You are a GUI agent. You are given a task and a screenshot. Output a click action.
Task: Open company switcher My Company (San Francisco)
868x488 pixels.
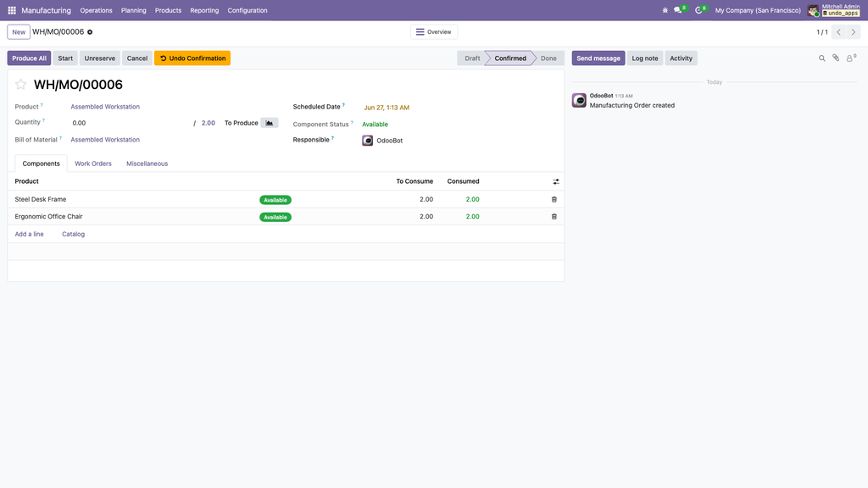(x=757, y=10)
